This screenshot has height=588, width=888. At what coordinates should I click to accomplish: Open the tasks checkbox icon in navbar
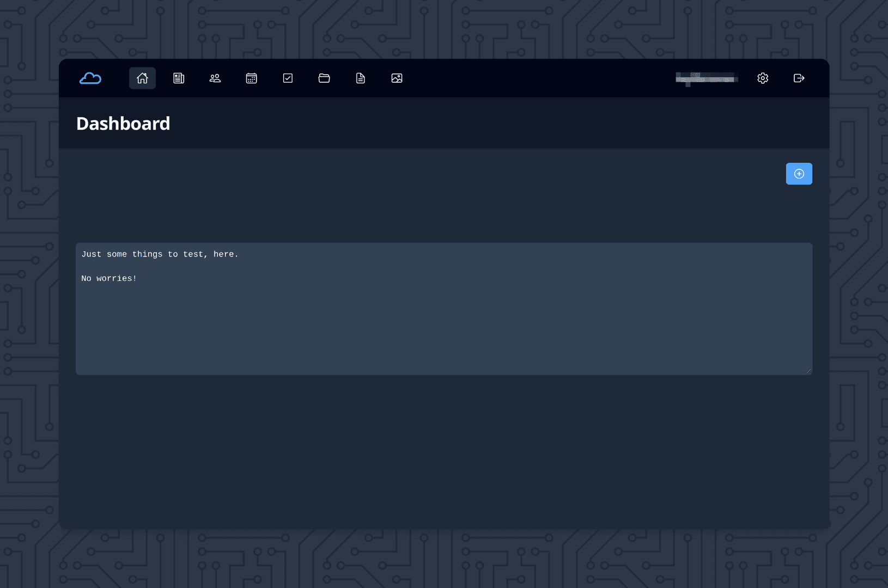tap(288, 78)
